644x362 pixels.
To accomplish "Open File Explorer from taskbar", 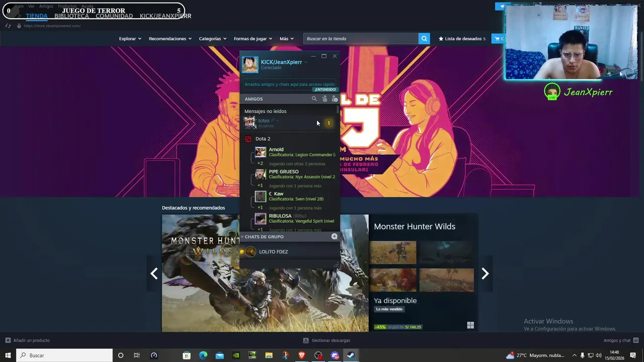I will (x=269, y=355).
